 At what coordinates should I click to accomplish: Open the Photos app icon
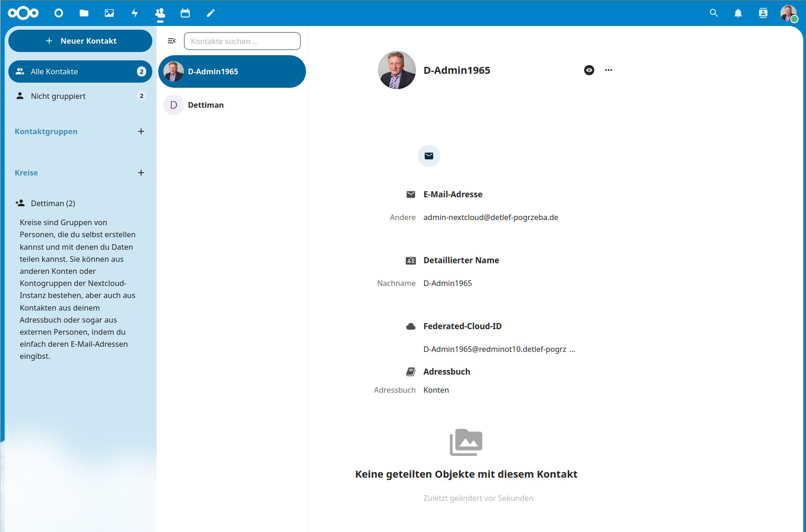(x=109, y=13)
